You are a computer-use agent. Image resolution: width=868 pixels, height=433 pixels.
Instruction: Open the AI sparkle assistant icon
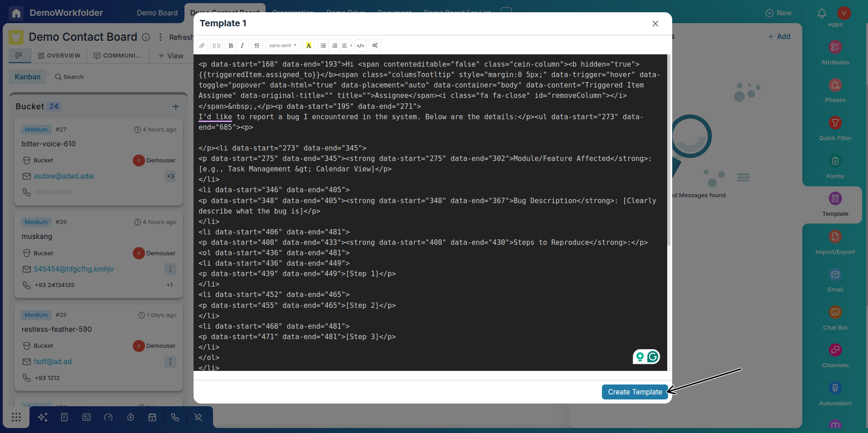[x=43, y=417]
